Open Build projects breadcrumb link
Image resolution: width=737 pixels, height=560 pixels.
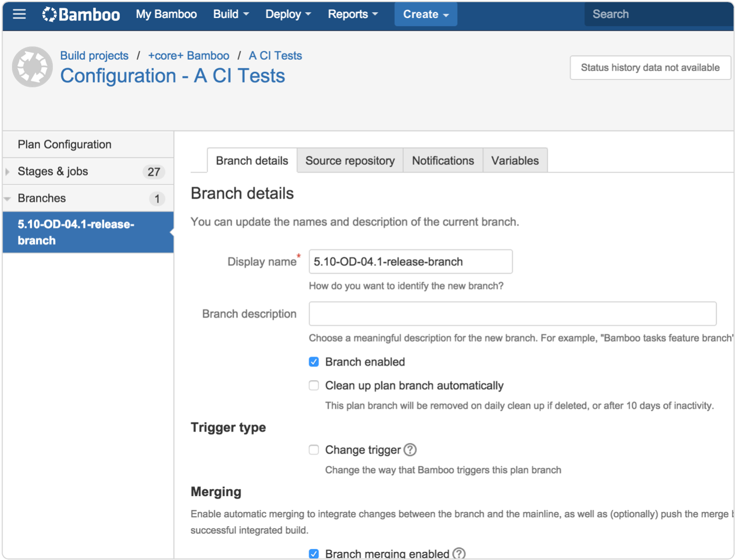[94, 55]
